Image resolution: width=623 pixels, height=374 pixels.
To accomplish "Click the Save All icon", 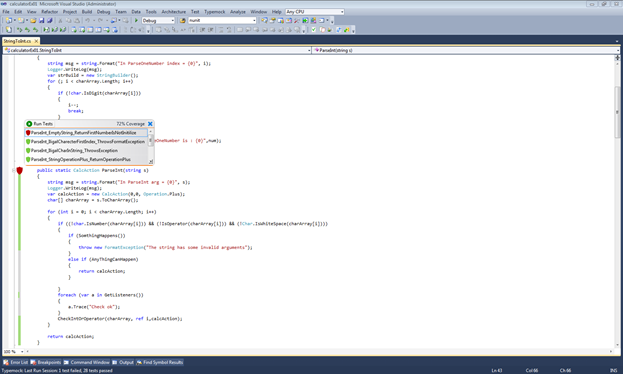I will point(50,20).
